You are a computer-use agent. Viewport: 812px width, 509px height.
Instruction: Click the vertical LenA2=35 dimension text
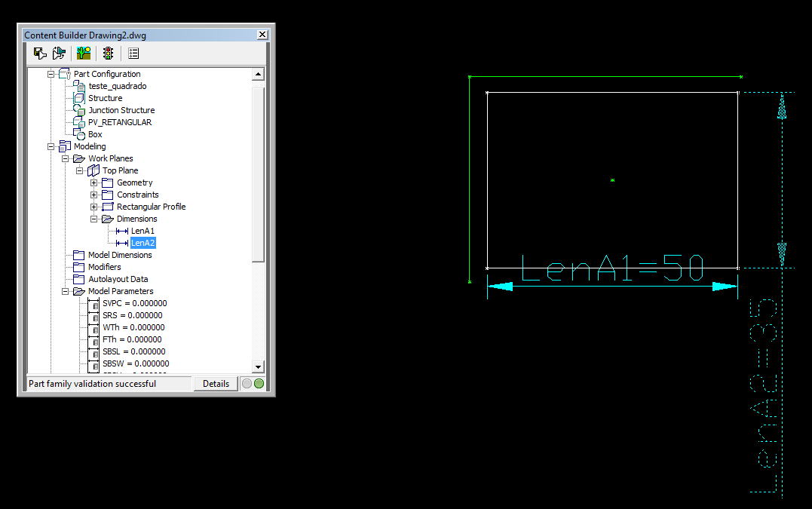pyautogui.click(x=763, y=395)
